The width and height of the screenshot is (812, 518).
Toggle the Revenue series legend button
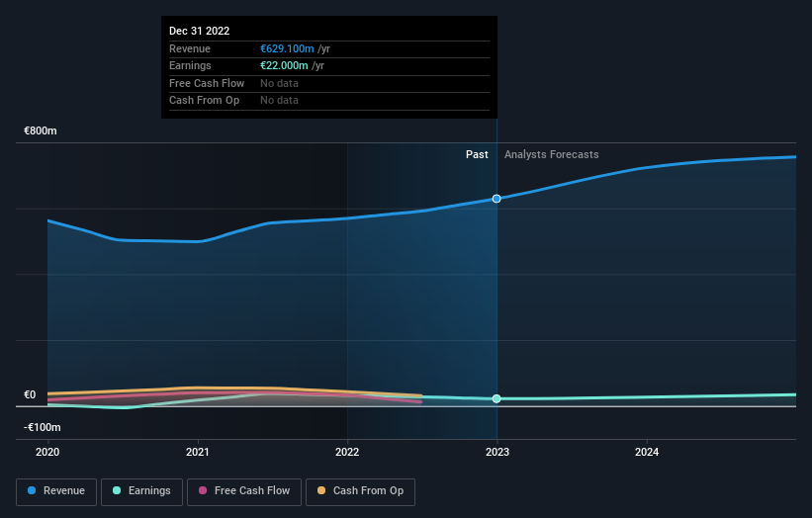coord(56,491)
